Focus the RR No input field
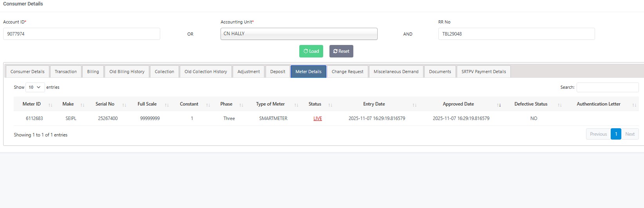This screenshot has height=208, width=644. [516, 34]
